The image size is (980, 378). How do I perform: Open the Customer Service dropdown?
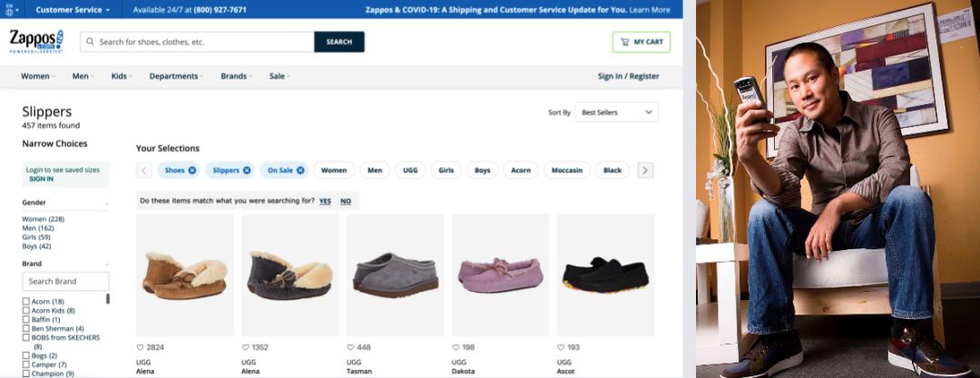tap(73, 10)
